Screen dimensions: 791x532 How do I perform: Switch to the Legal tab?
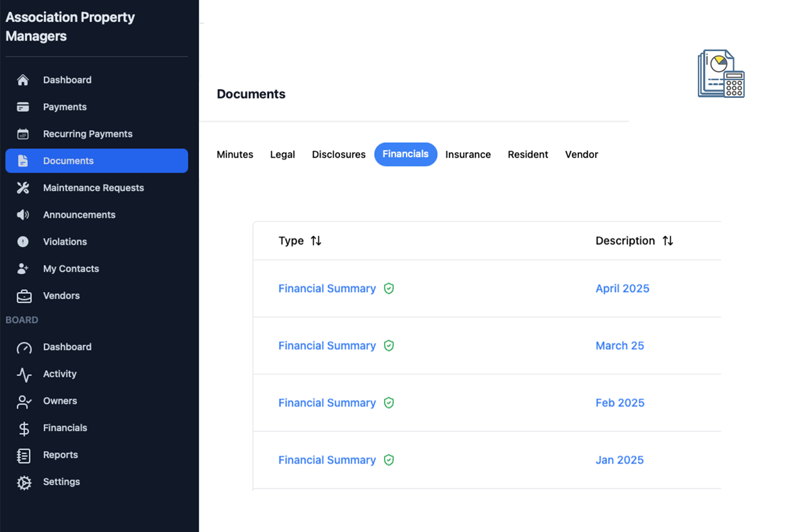283,154
